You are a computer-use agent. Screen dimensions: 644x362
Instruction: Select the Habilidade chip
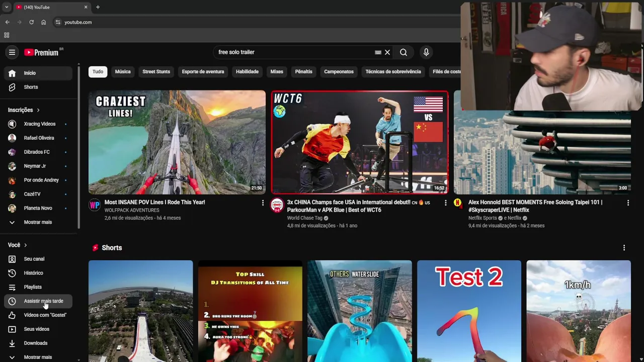click(247, 71)
